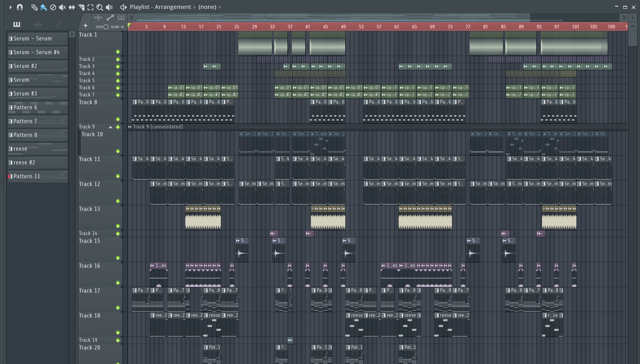640x364 pixels.
Task: Mute Track 11 using its green light
Action: [118, 176]
